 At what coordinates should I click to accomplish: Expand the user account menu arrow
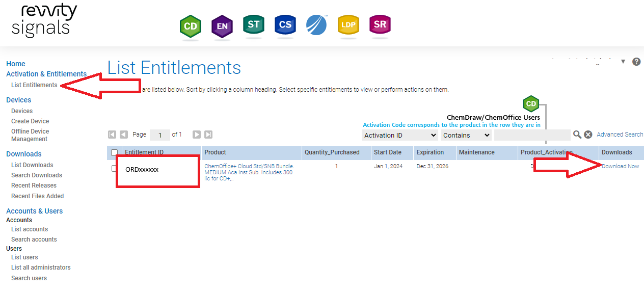tap(623, 62)
